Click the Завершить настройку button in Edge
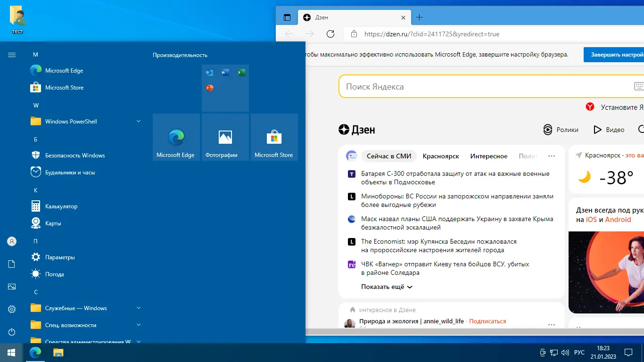This screenshot has width=644, height=362. (x=614, y=55)
